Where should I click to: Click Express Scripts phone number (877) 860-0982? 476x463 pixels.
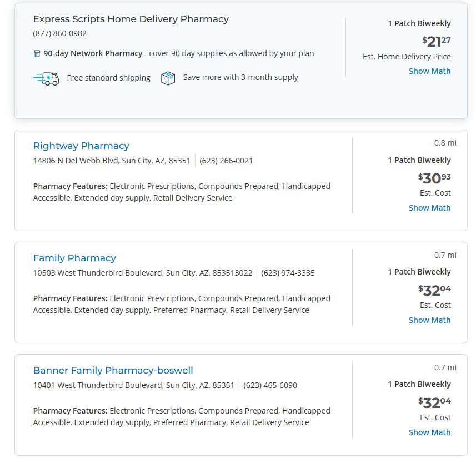[x=60, y=33]
